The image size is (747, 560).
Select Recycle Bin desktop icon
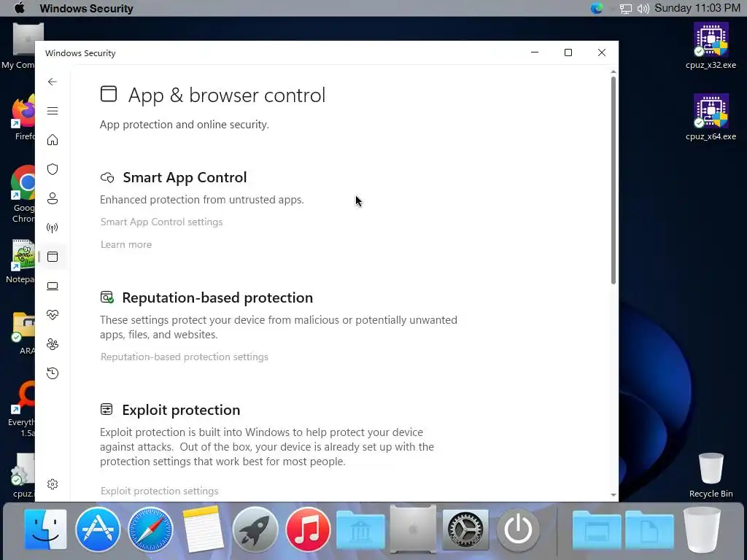click(x=711, y=475)
